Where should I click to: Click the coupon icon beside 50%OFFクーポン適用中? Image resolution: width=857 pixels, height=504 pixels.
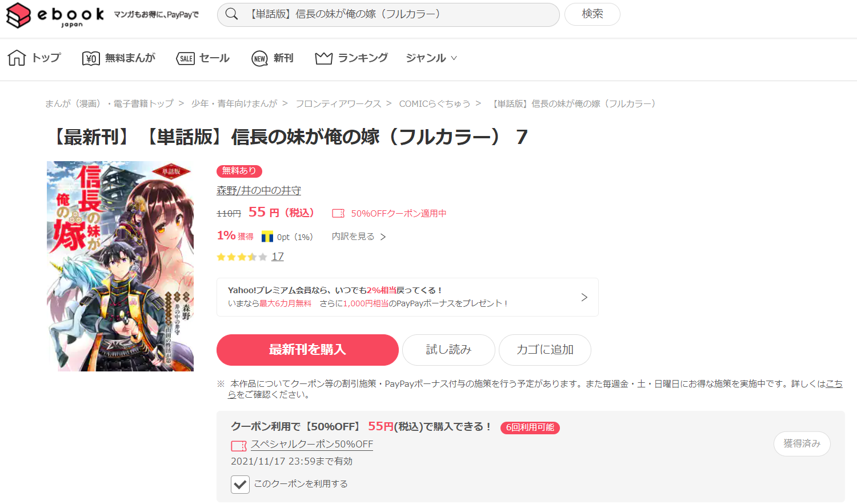(338, 213)
